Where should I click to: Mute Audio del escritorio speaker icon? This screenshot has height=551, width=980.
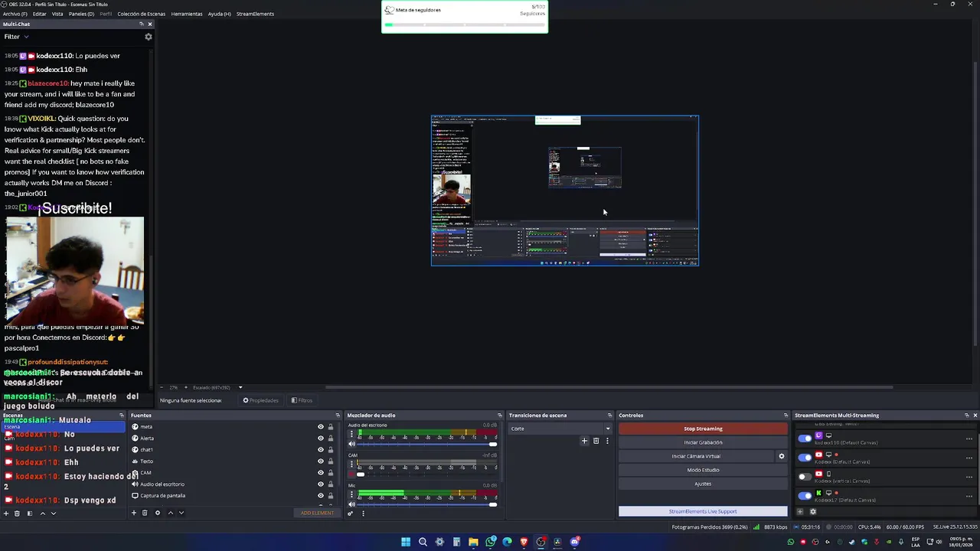[351, 444]
